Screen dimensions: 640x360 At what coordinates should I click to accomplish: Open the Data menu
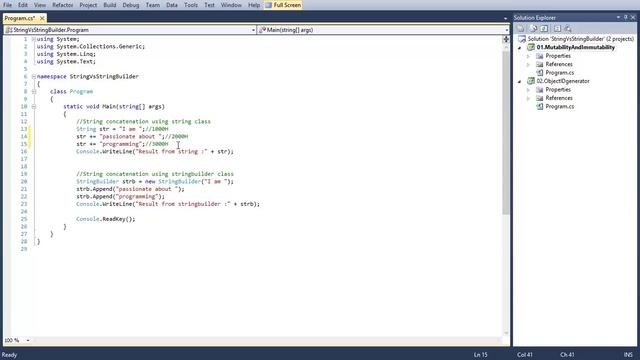click(x=172, y=5)
